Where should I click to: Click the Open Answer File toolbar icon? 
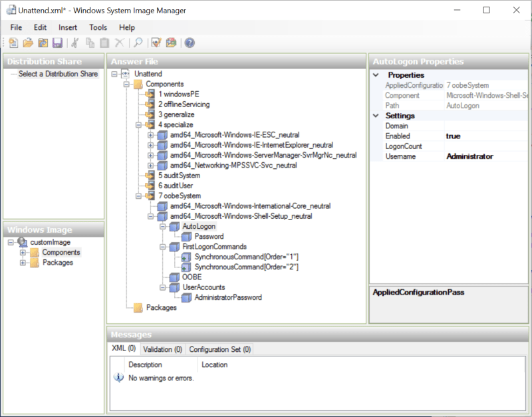click(28, 43)
